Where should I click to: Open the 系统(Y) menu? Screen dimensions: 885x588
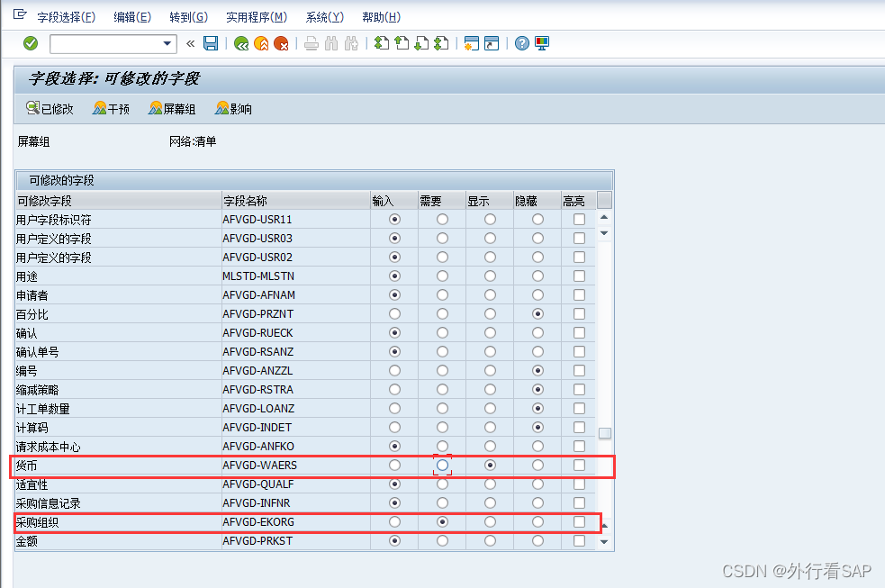(x=324, y=17)
